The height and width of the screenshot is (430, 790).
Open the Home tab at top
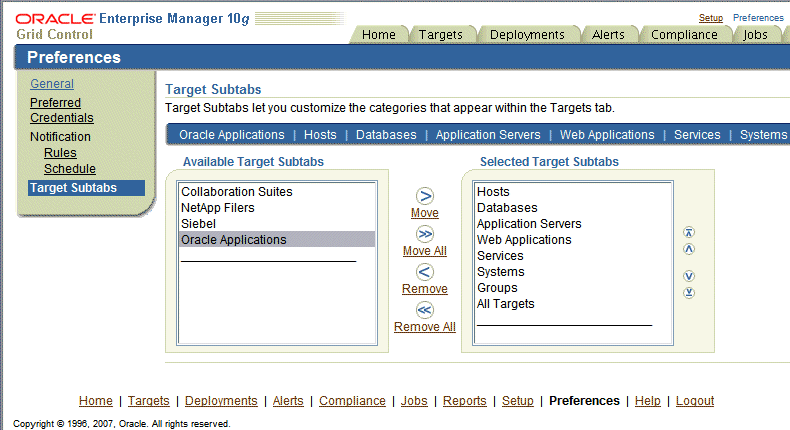coord(379,34)
